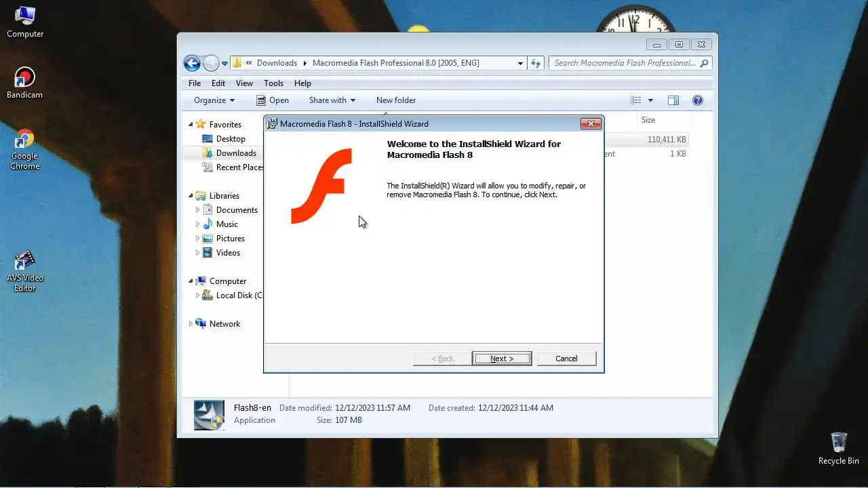The image size is (868, 488).
Task: Expand the Videos library node
Action: pos(197,253)
